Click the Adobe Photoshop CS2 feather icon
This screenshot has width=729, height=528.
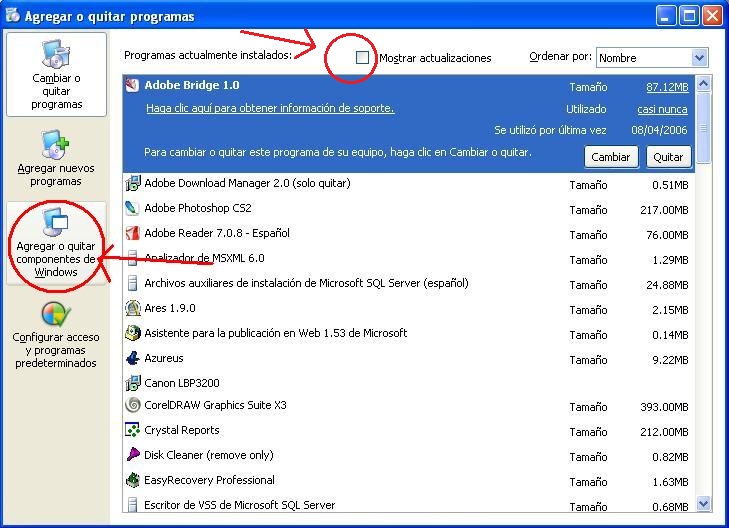133,208
